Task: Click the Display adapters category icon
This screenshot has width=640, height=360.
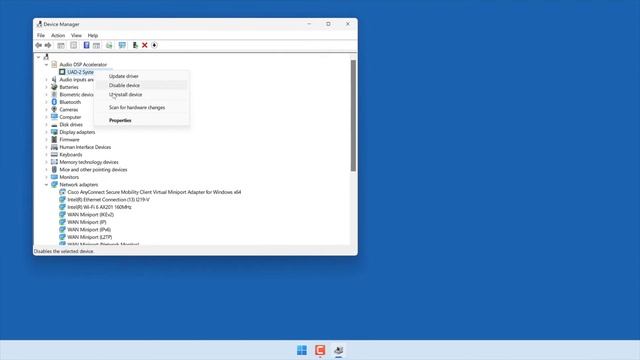Action: pos(54,132)
